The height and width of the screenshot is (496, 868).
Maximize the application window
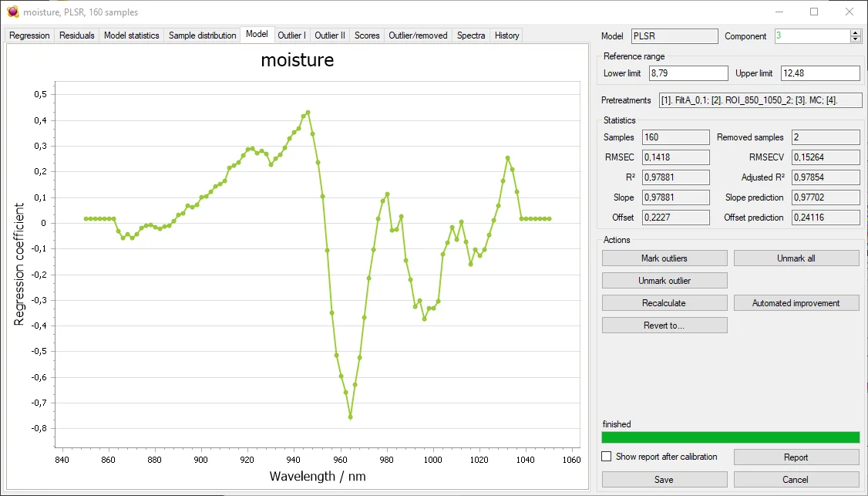tap(814, 12)
